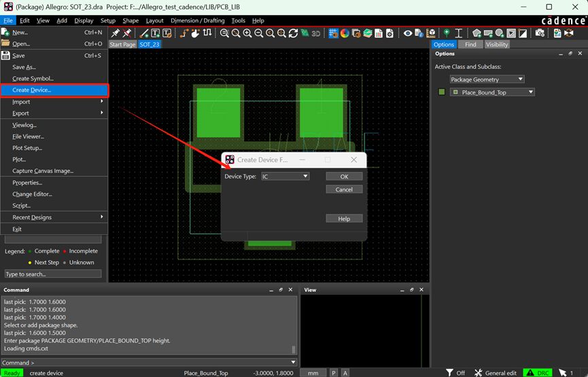Select the Add Polygon shape tool
The width and height of the screenshot is (588, 377).
coord(477,33)
